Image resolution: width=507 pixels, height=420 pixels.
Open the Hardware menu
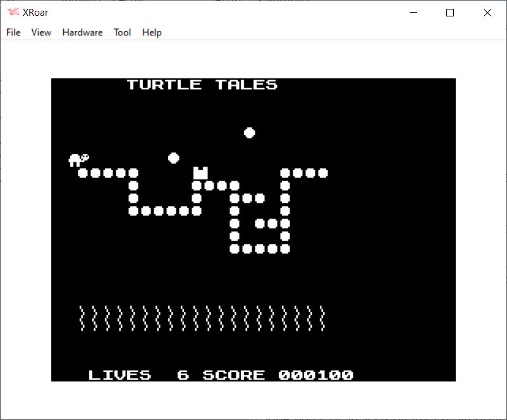click(82, 32)
